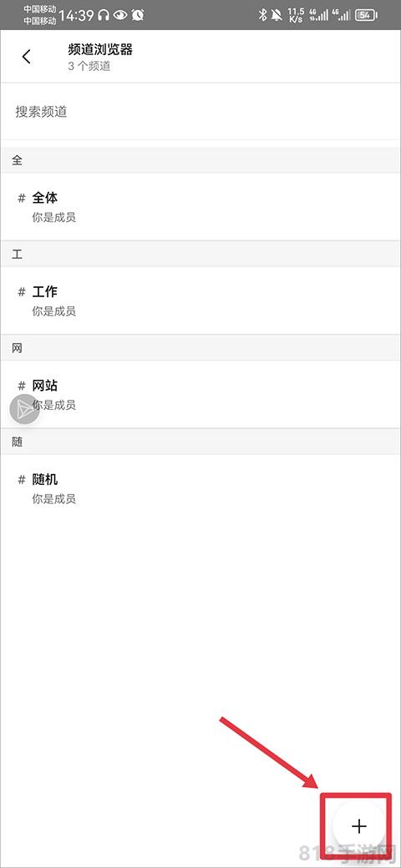Tap the hash icon beside 随机
Image resolution: width=401 pixels, height=868 pixels.
click(x=22, y=479)
